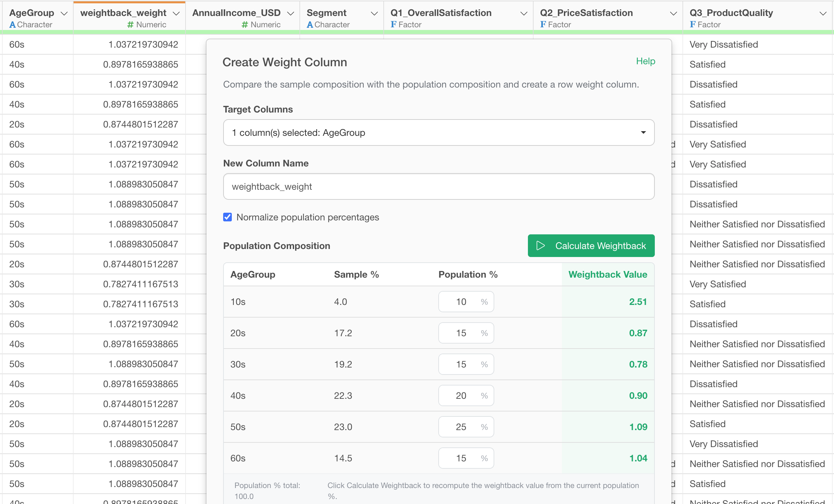Edit population percent for 10s

click(x=466, y=302)
